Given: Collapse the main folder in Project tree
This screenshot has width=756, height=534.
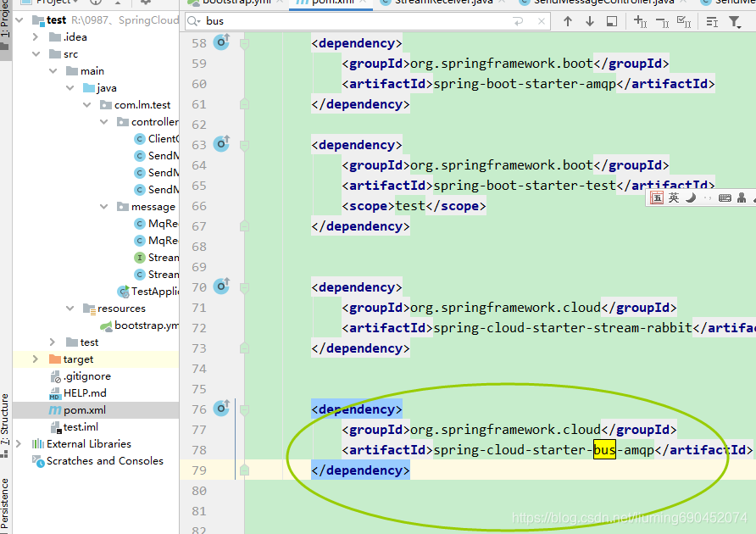Looking at the screenshot, I should coord(53,70).
